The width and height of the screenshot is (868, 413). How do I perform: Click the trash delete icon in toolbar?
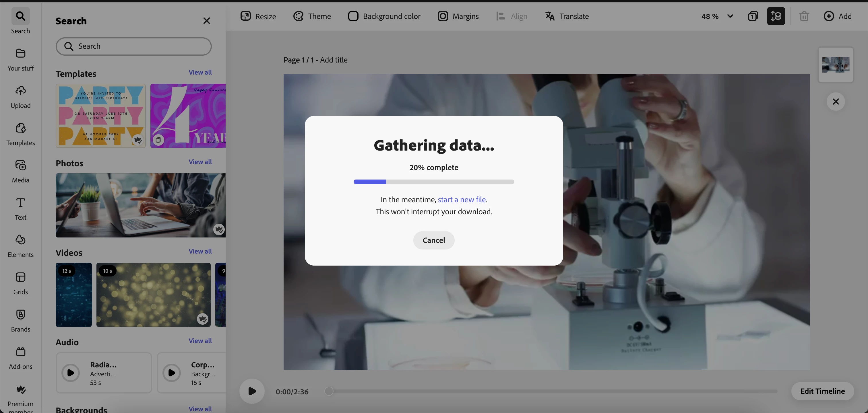coord(804,16)
